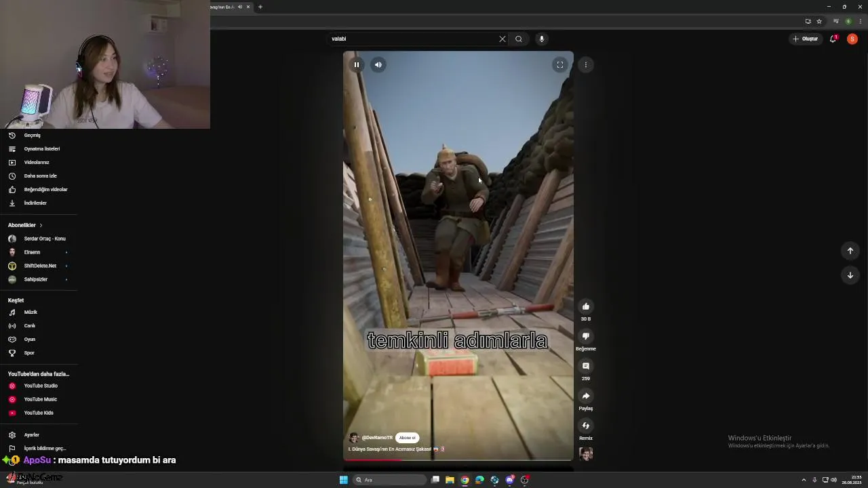
Task: Click the taskbar Ara search box
Action: coord(390,480)
